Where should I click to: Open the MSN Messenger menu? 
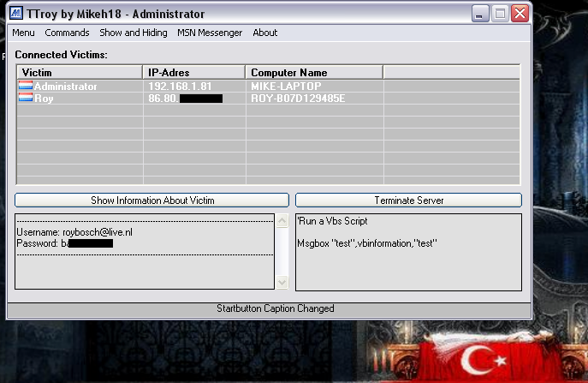[x=210, y=33]
